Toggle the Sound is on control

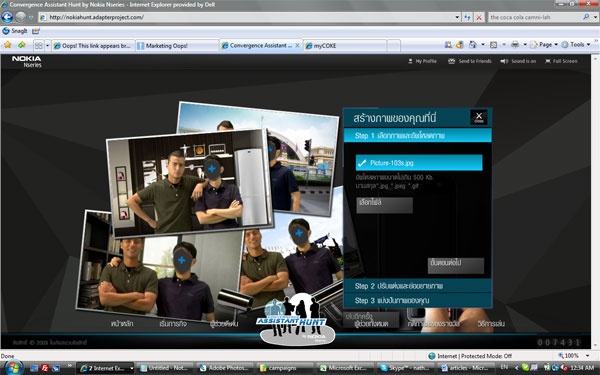518,61
